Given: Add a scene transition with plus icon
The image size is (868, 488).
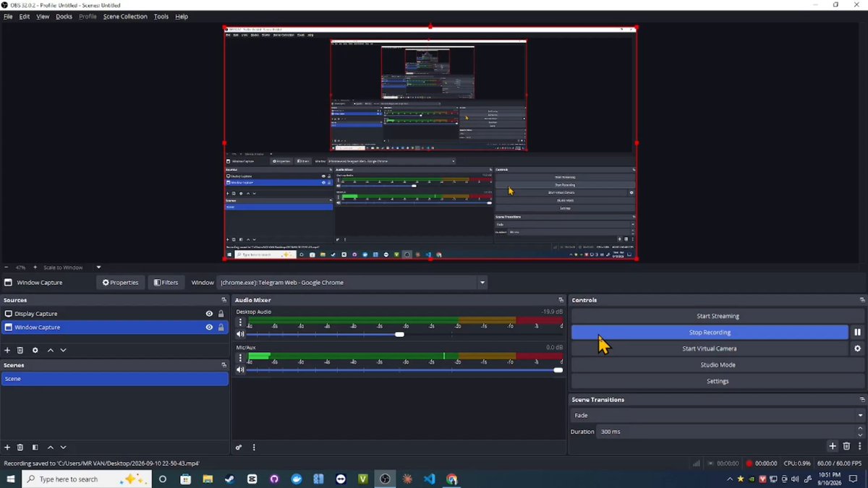Looking at the screenshot, I should point(833,447).
